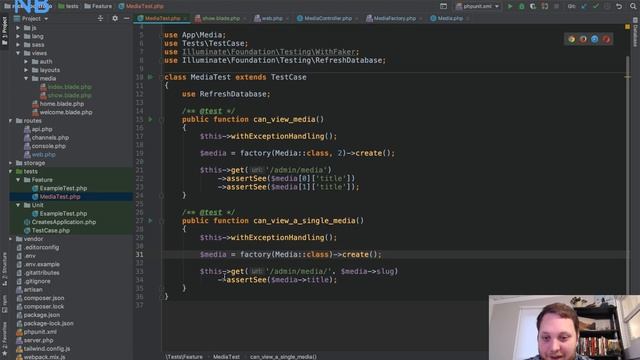Click line number 19 in gutter

point(140,153)
